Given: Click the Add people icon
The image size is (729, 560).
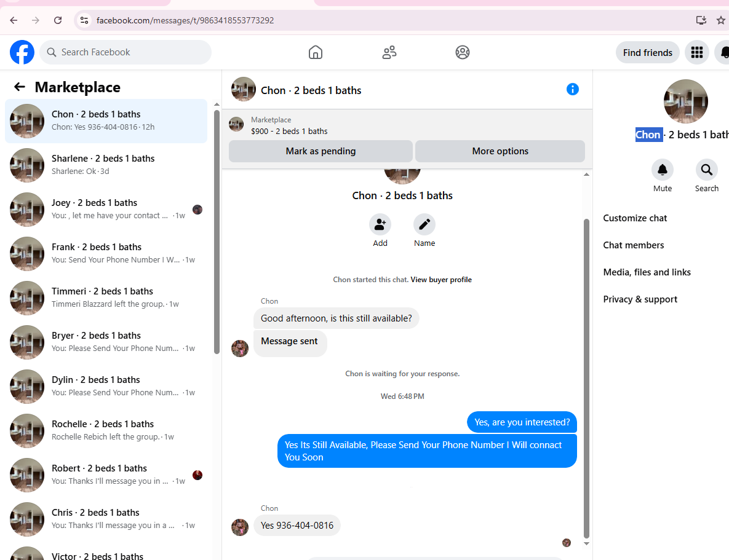Looking at the screenshot, I should [x=380, y=224].
